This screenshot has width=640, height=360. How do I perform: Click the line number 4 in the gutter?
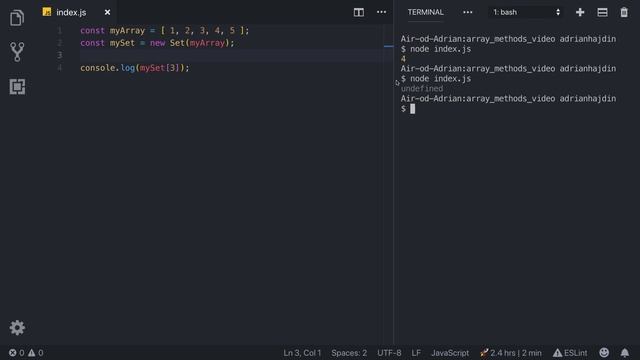(x=60, y=68)
